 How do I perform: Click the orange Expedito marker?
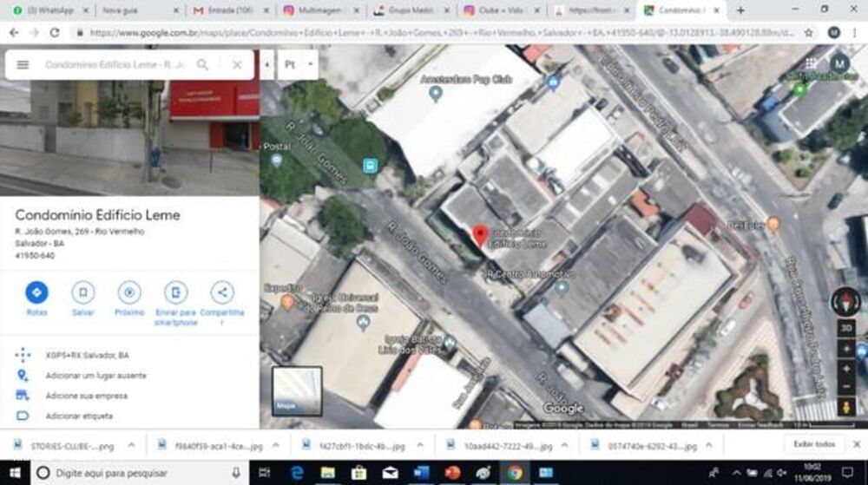287,302
